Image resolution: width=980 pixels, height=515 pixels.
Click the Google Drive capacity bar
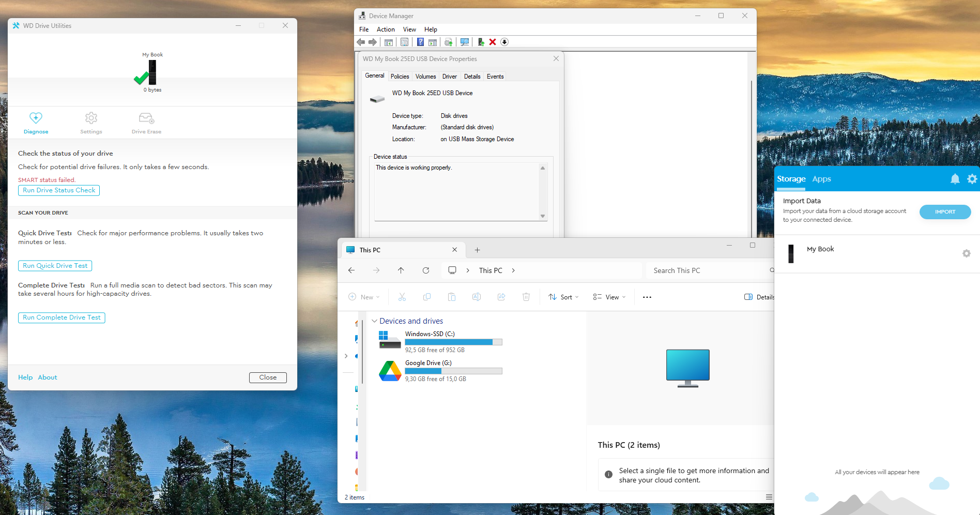pos(453,371)
